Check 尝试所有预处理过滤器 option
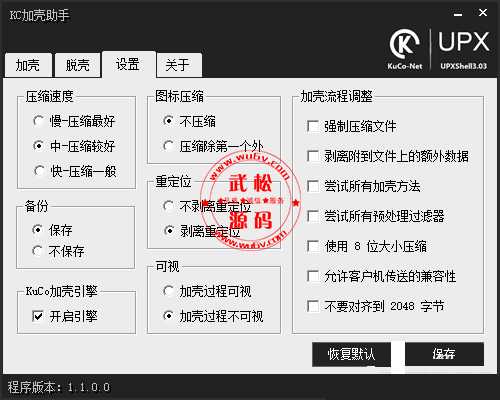Screen dimensions: 500x400 (376, 216)
